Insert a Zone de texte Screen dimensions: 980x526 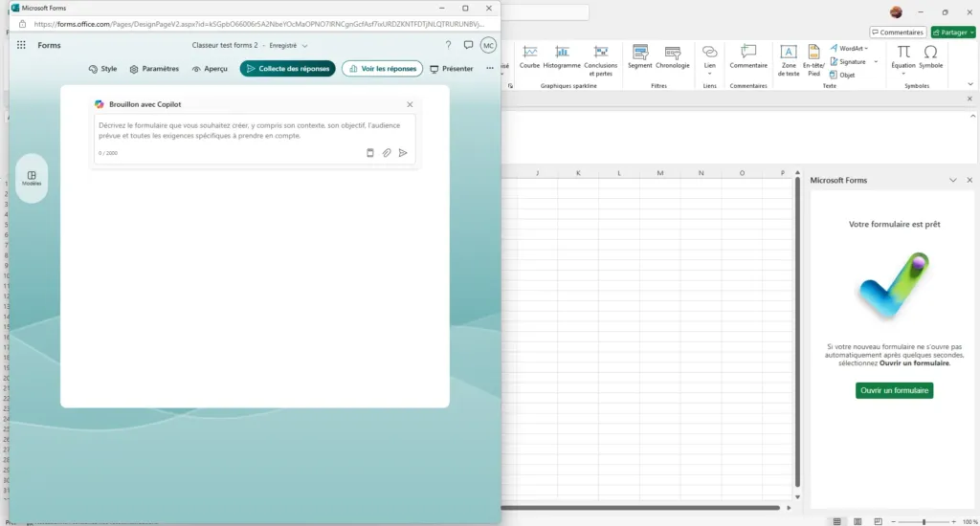[x=789, y=60]
